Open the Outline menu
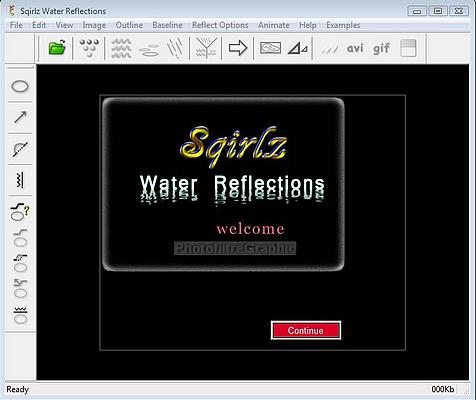The image size is (476, 400). point(129,25)
